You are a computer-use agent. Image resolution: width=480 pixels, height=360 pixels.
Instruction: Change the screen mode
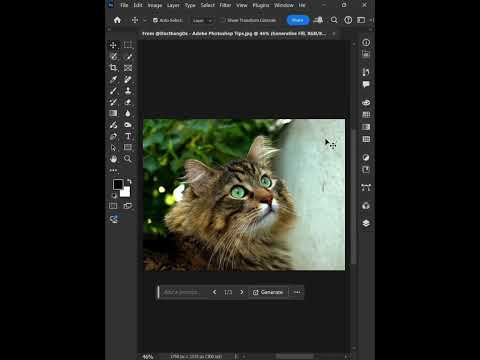[x=128, y=206]
